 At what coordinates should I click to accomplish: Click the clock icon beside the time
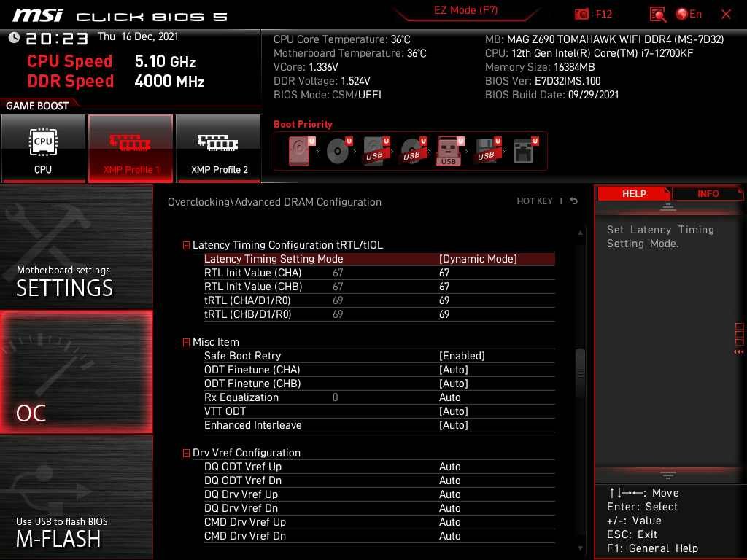point(14,38)
